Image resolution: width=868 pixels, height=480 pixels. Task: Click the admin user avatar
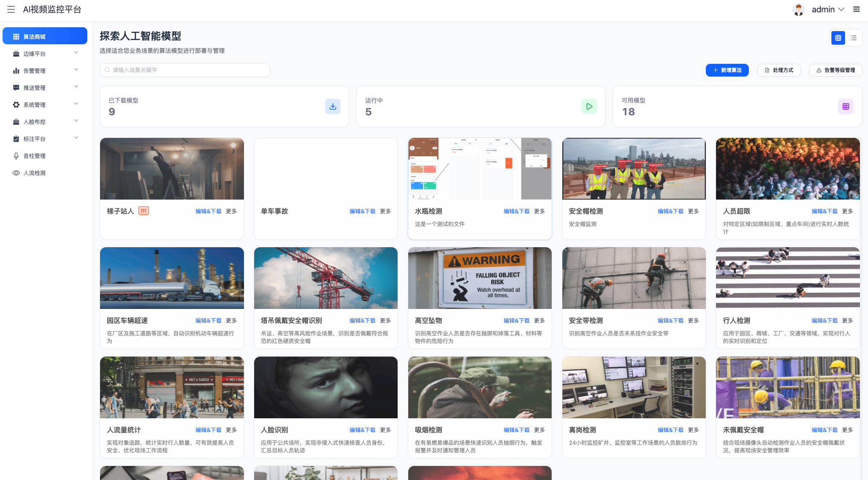point(798,9)
